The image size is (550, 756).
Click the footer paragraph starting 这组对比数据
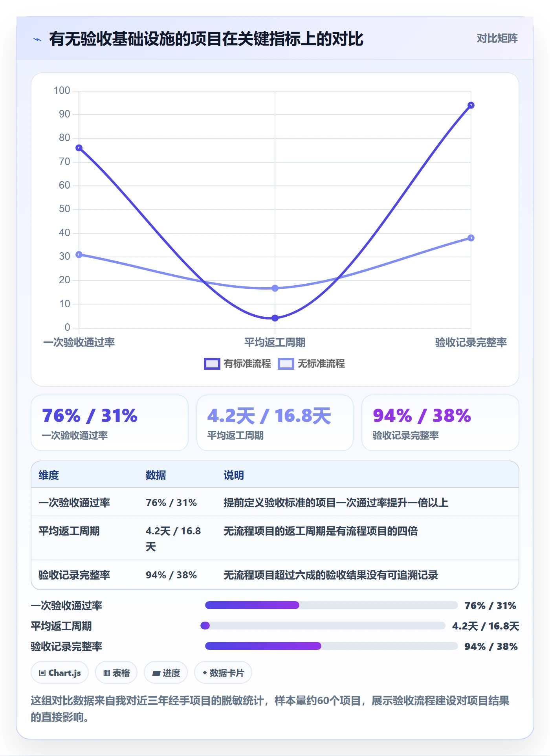tap(270, 708)
